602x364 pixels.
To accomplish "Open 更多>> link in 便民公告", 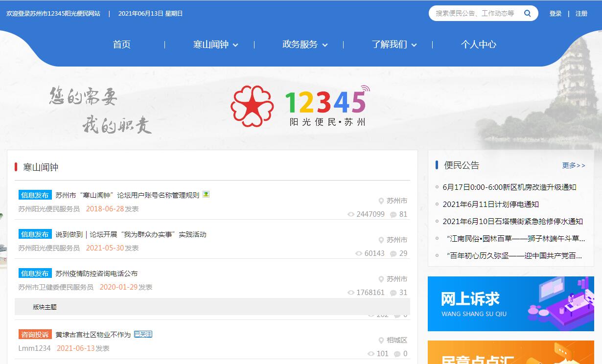I will click(573, 165).
